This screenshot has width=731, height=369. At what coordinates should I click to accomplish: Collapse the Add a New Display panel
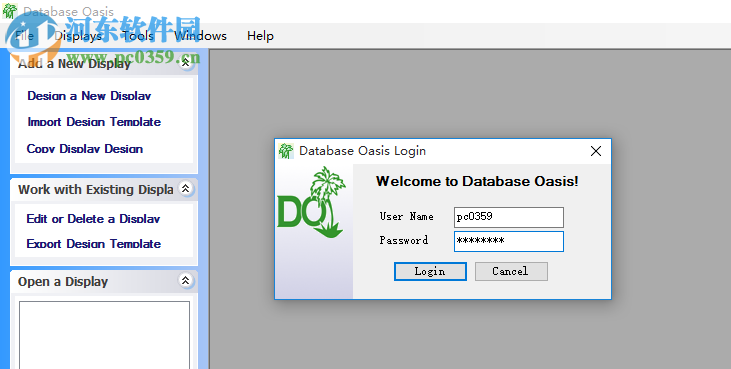[186, 63]
